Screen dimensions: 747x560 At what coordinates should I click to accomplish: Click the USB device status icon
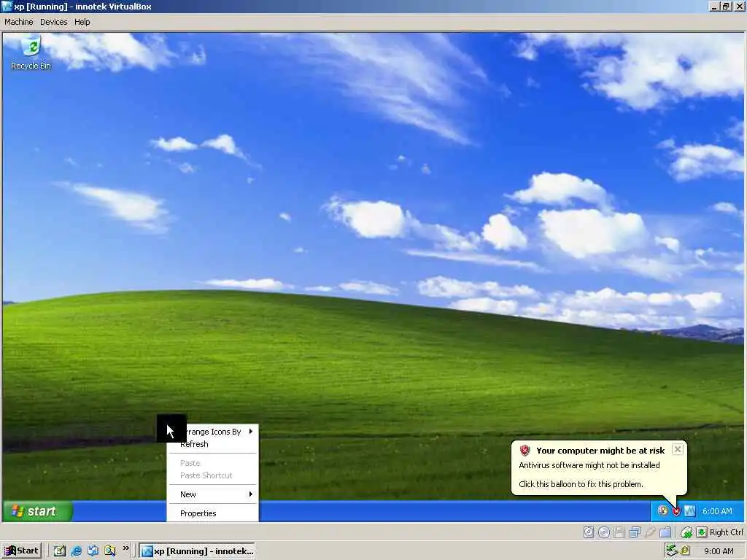point(650,532)
